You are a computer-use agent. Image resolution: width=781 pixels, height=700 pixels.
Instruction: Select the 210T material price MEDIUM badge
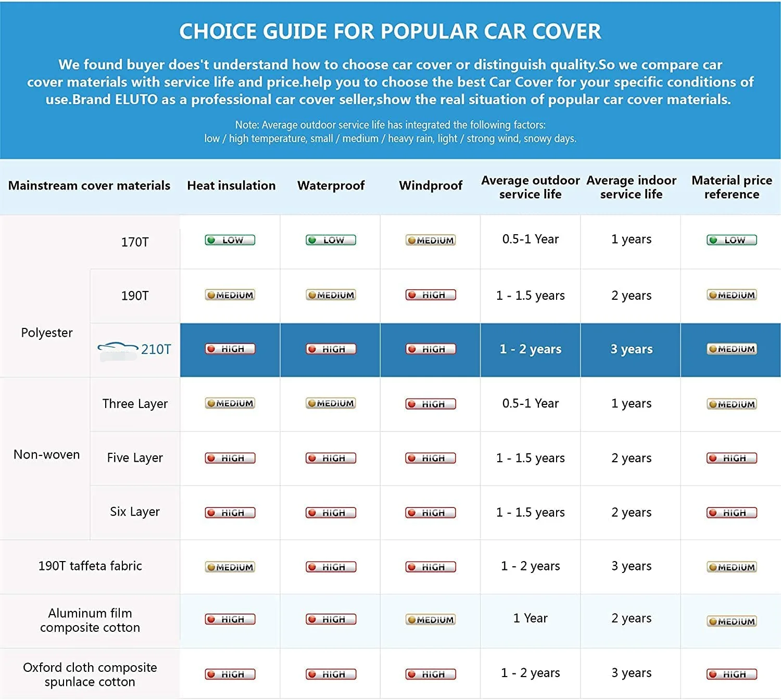(x=732, y=349)
